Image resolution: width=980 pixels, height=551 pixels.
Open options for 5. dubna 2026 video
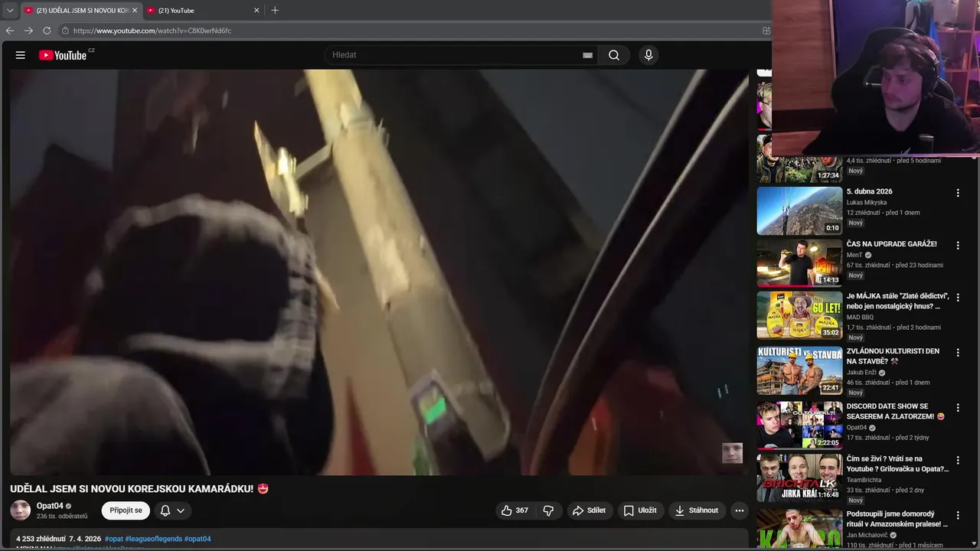(x=957, y=193)
